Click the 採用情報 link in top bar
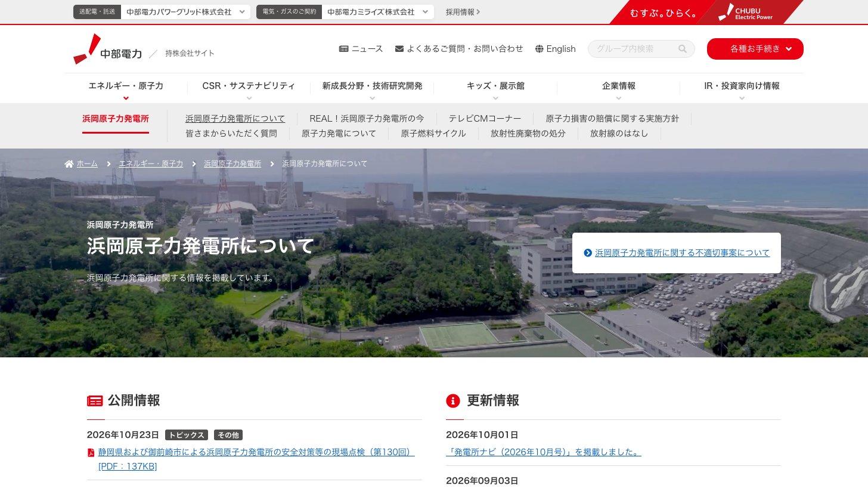 [463, 12]
